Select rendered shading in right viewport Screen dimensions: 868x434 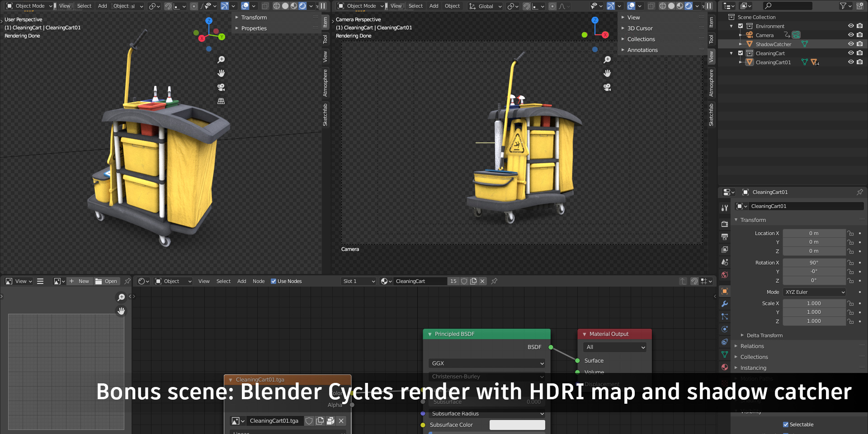[688, 6]
